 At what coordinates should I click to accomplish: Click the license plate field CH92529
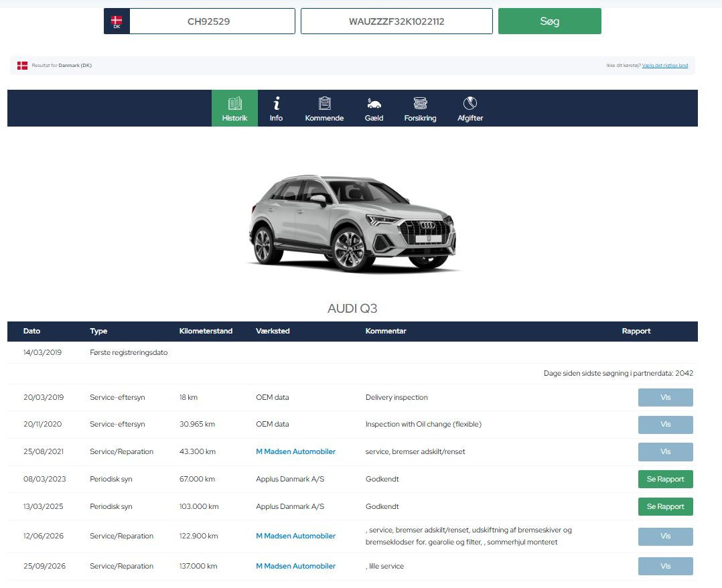(212, 21)
